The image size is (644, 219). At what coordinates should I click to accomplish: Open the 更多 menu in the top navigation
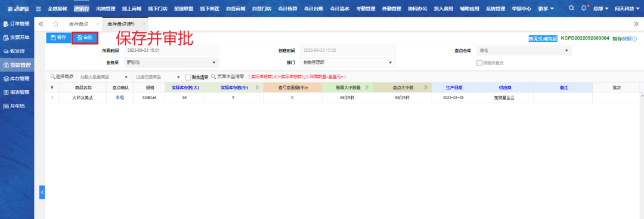546,8
